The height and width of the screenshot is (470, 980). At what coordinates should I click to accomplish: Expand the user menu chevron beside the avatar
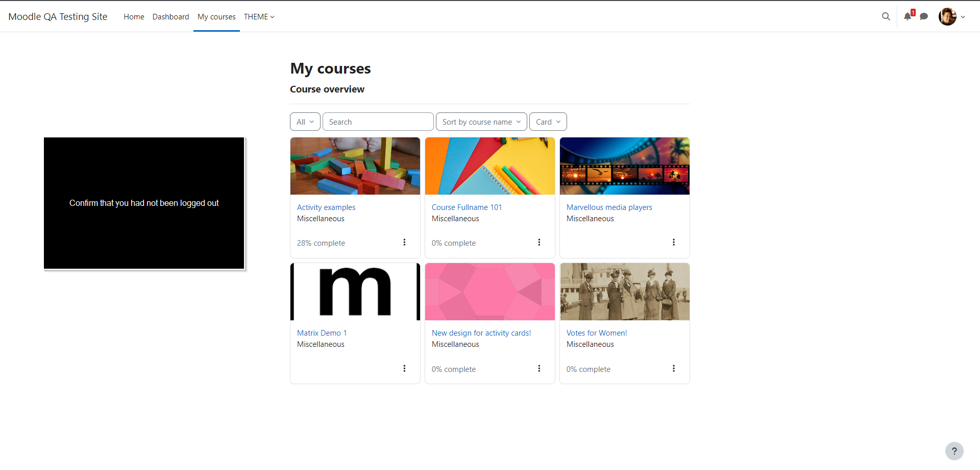[x=963, y=17]
